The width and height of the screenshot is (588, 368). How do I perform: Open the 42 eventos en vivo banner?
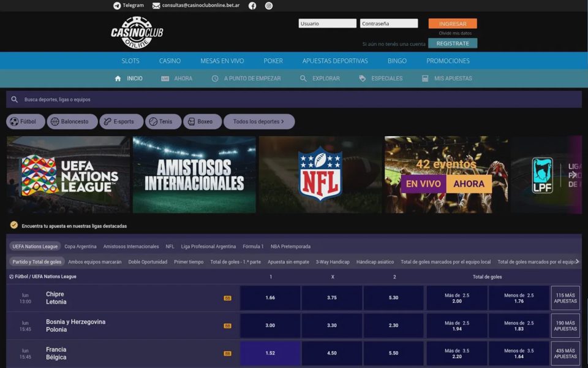[x=447, y=175]
